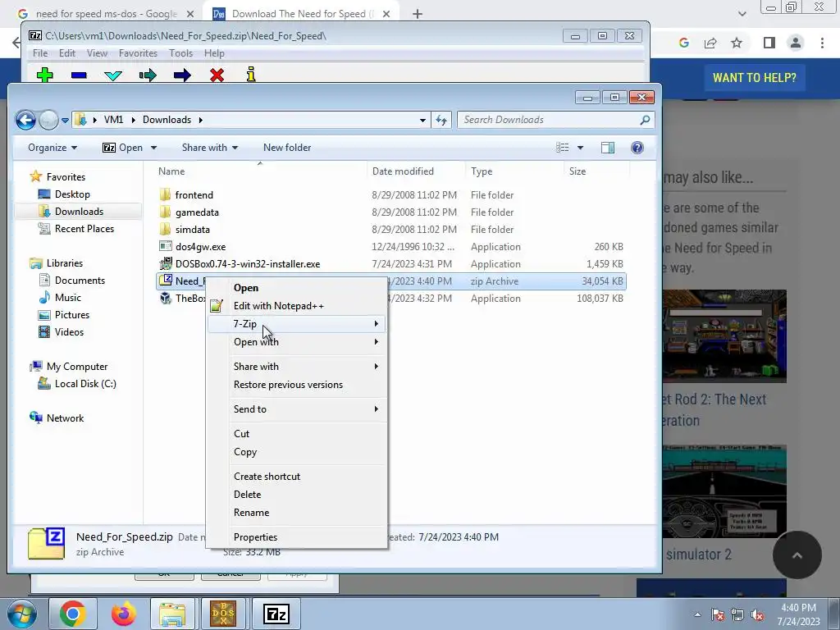Click Firefox icon in the taskbar

coord(124,614)
